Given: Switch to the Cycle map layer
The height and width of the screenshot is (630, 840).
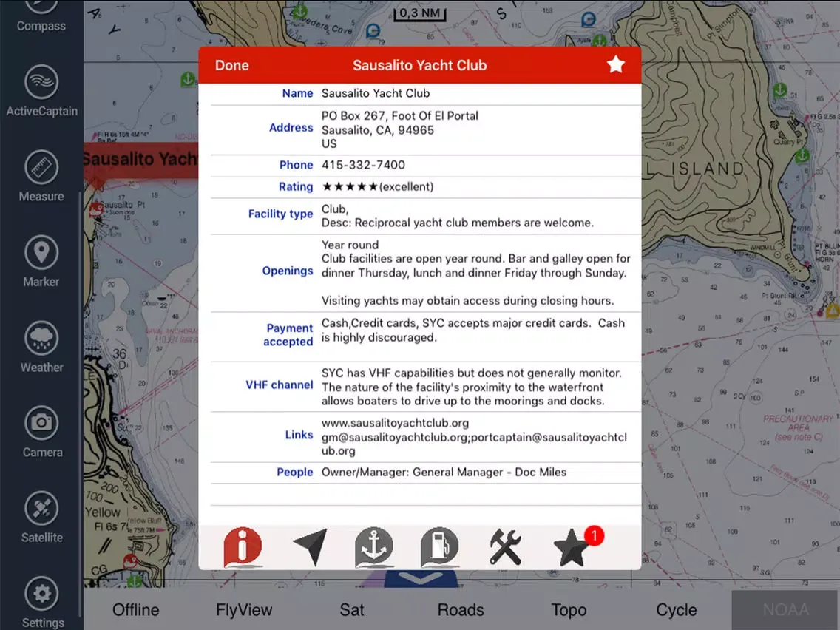Looking at the screenshot, I should click(677, 609).
